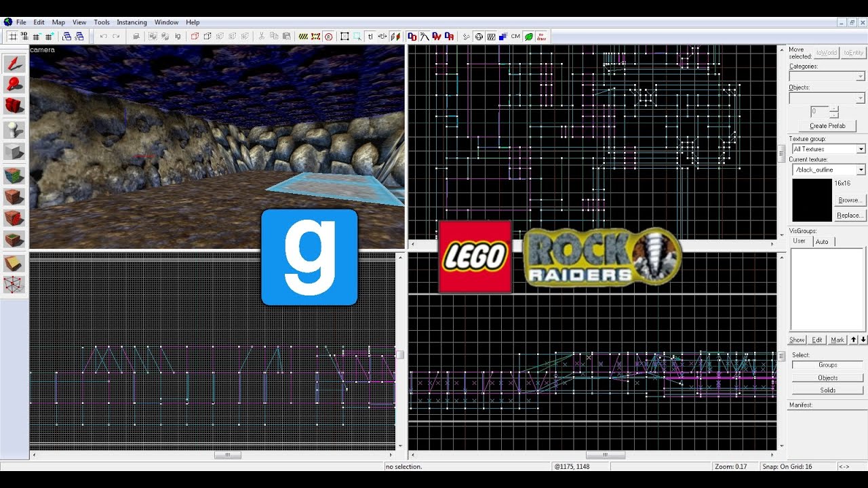
Task: Click the Create Prefab button
Action: 827,125
